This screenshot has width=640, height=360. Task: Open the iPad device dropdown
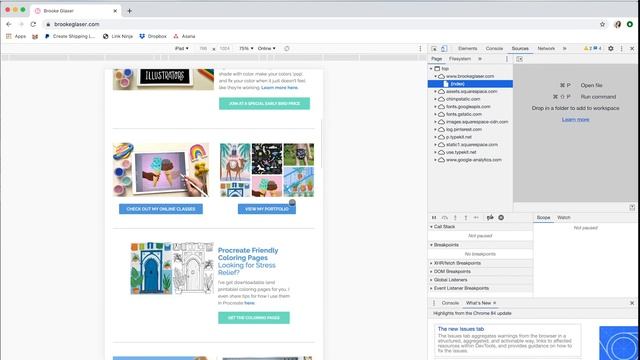pyautogui.click(x=182, y=48)
